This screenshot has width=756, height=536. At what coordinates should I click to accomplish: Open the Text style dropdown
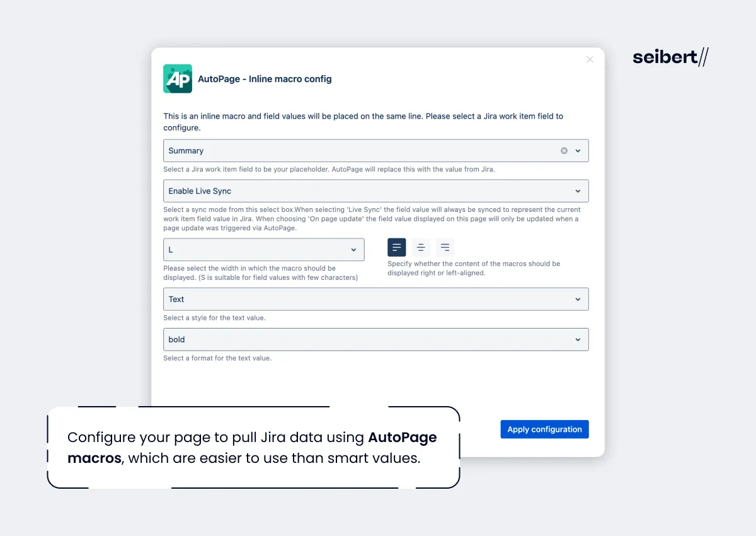(376, 299)
